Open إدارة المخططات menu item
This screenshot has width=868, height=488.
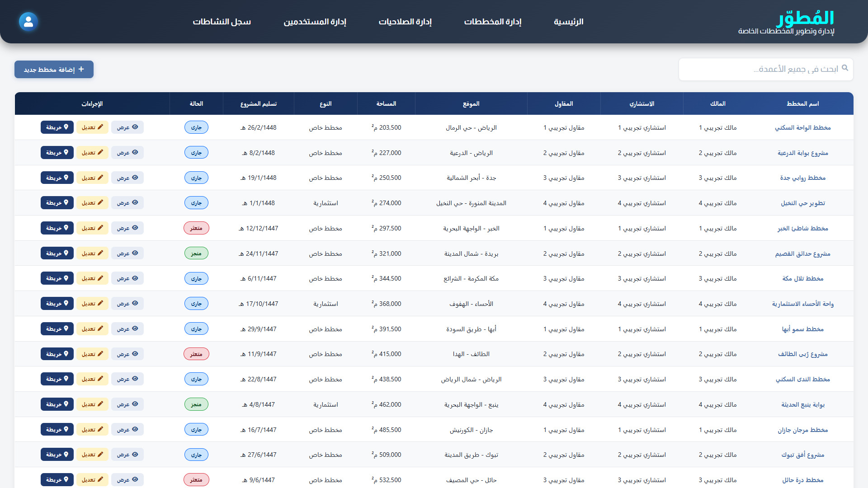click(493, 22)
